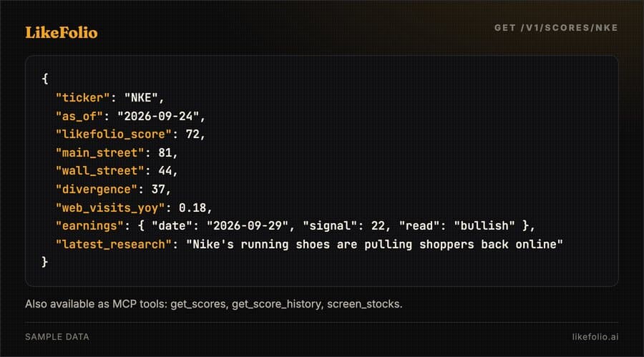Click the web_visits_yoy value 0.18
The width and height of the screenshot is (644, 357).
click(192, 208)
